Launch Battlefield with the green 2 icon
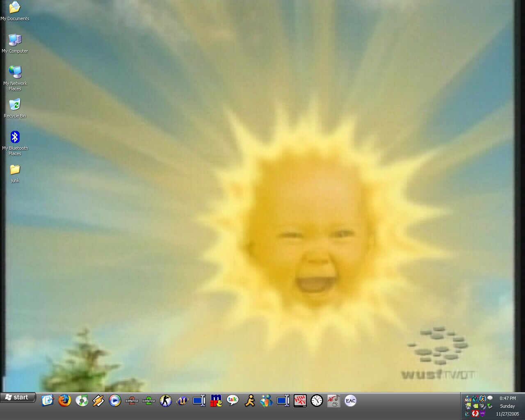Viewport: 525px width, 420px height. click(x=148, y=400)
